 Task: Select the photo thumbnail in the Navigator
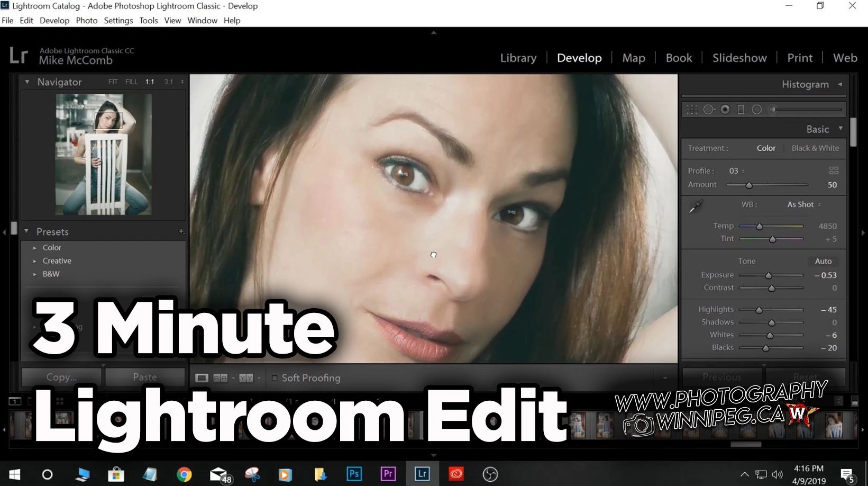click(103, 155)
